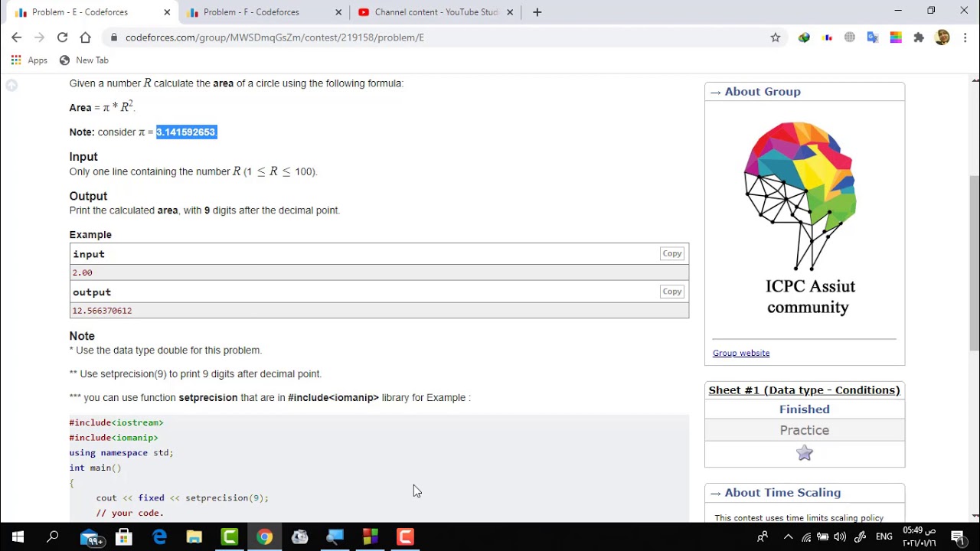Switch to the Problem - F - Codeforces tab
Screen dimensions: 980x551
(251, 12)
